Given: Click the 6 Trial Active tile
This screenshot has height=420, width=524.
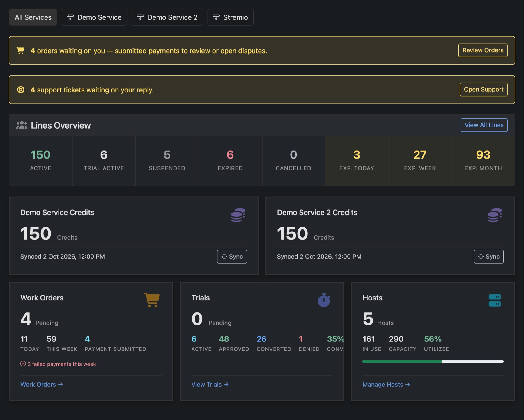Looking at the screenshot, I should click(104, 161).
